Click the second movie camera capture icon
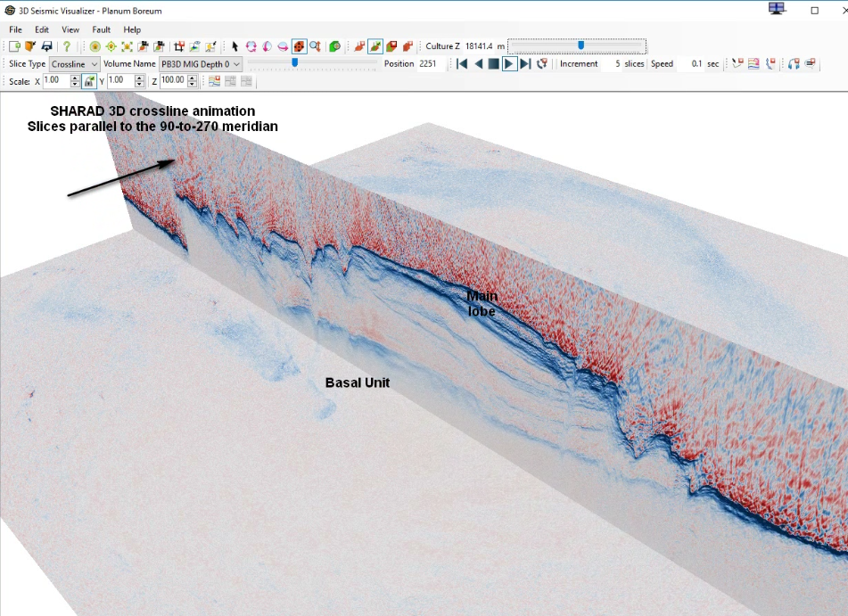Screen dimensions: 848x616 159,46
